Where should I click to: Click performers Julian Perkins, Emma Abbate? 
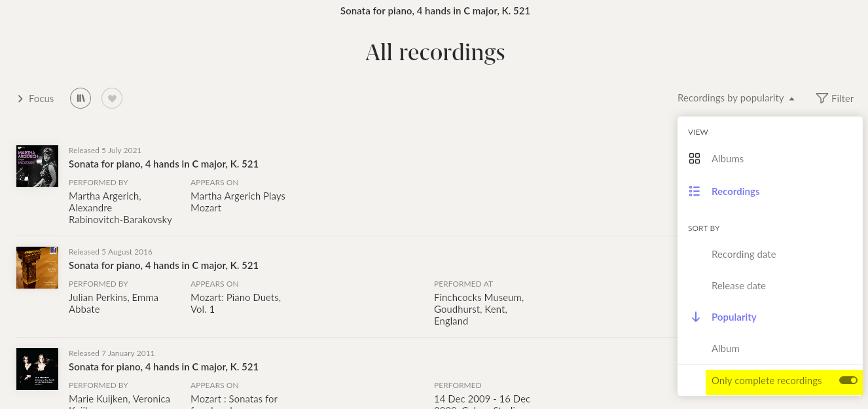[113, 303]
